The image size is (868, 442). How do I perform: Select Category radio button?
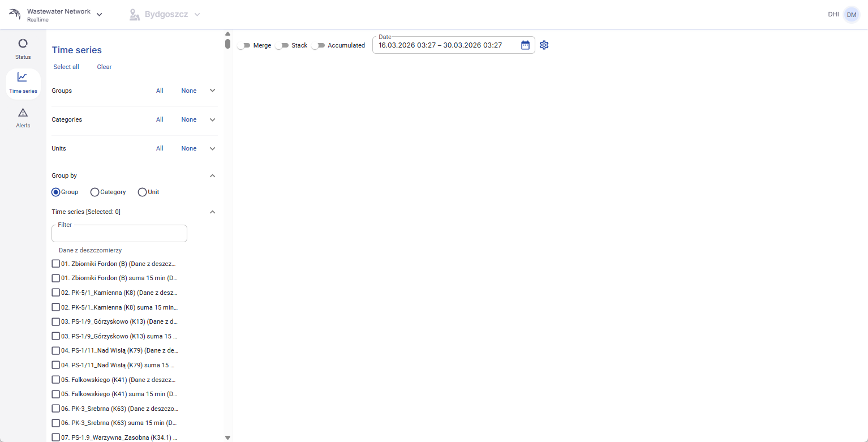tap(94, 192)
